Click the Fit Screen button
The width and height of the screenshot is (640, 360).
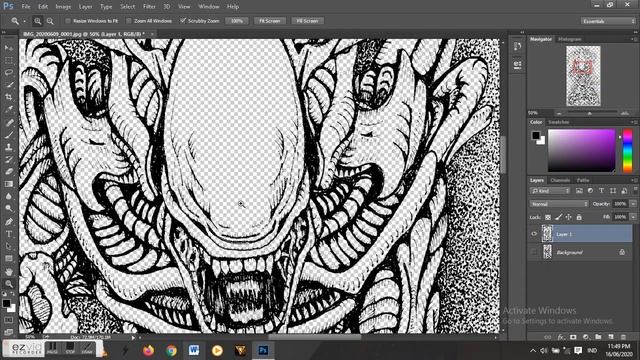(x=270, y=21)
